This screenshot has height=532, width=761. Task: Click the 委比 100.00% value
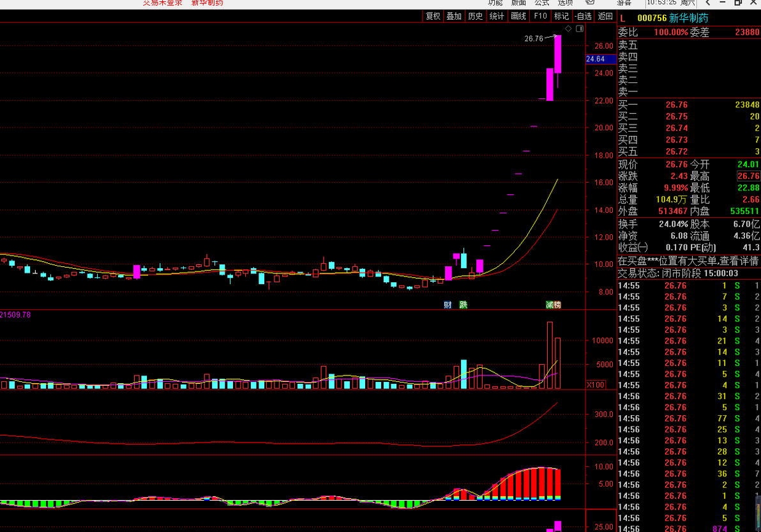[671, 33]
